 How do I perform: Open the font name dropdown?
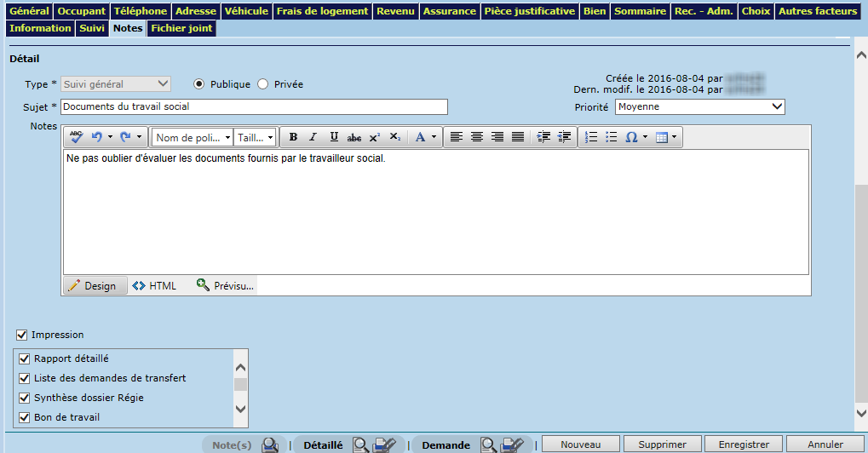tap(192, 137)
